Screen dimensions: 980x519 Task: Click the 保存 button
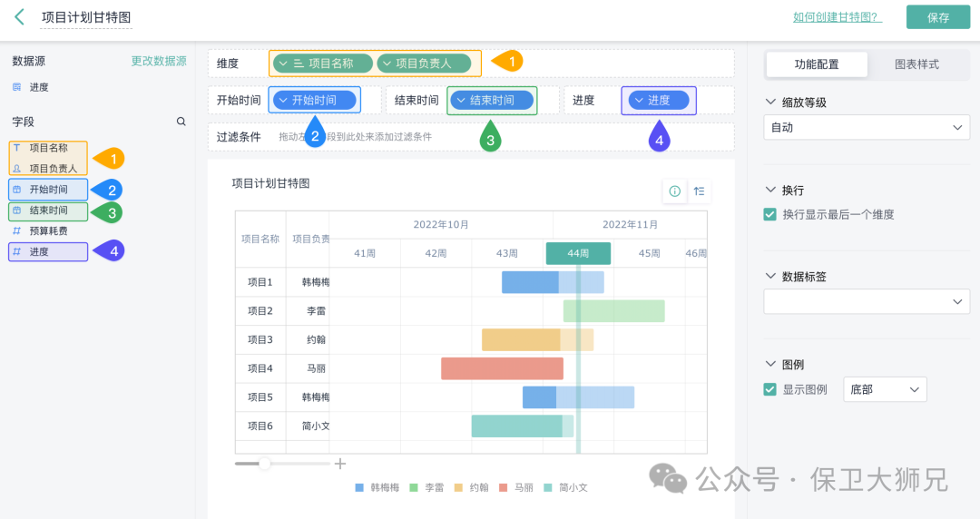point(938,17)
